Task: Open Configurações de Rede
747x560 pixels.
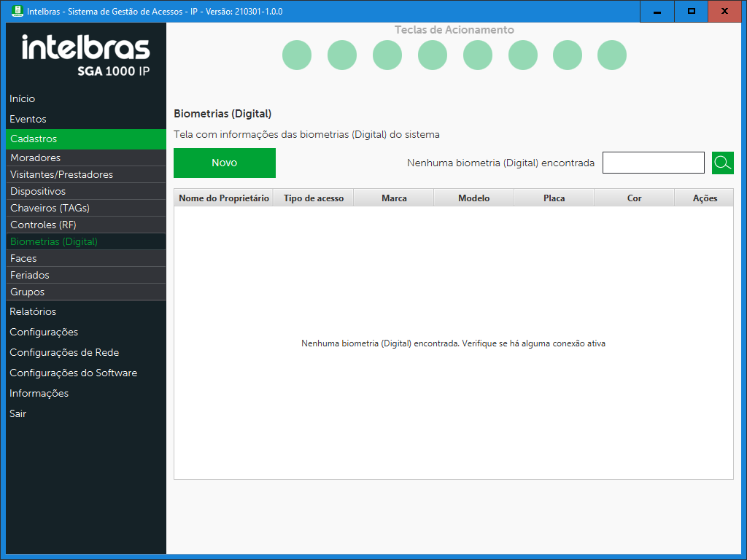Action: (64, 352)
